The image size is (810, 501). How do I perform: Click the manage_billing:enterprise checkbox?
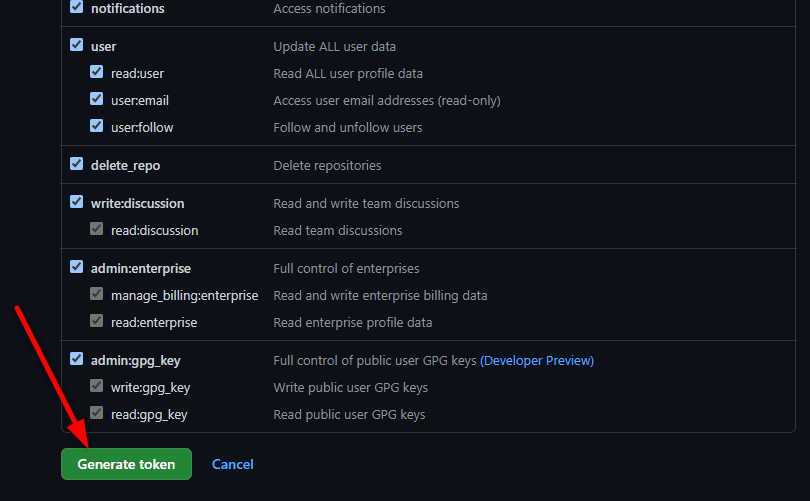97,295
